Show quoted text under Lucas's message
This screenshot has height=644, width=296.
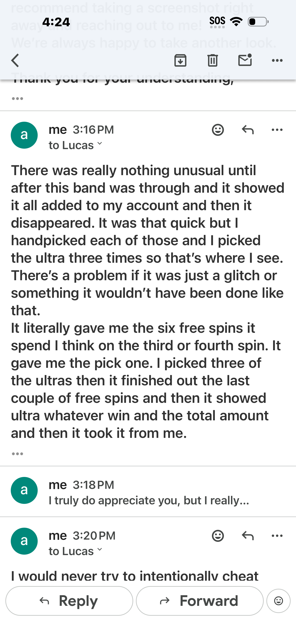(17, 99)
